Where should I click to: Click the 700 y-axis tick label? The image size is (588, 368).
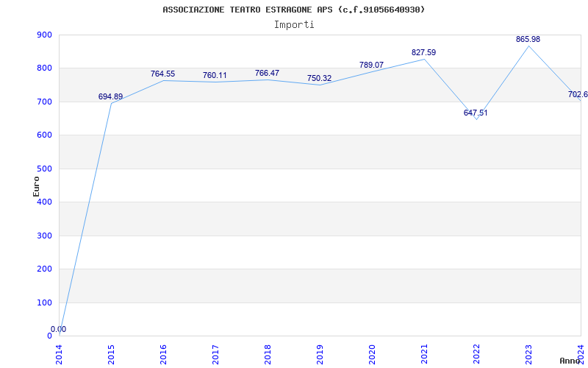44,102
